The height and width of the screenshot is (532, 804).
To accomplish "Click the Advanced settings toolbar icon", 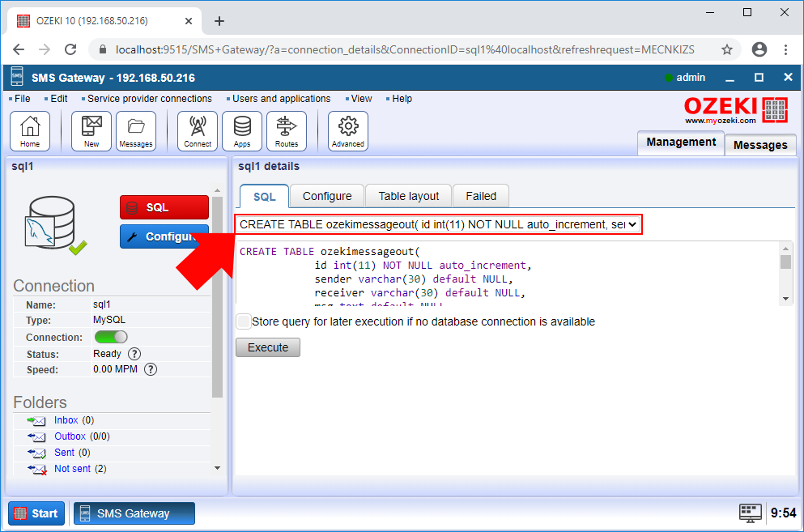I will 347,130.
